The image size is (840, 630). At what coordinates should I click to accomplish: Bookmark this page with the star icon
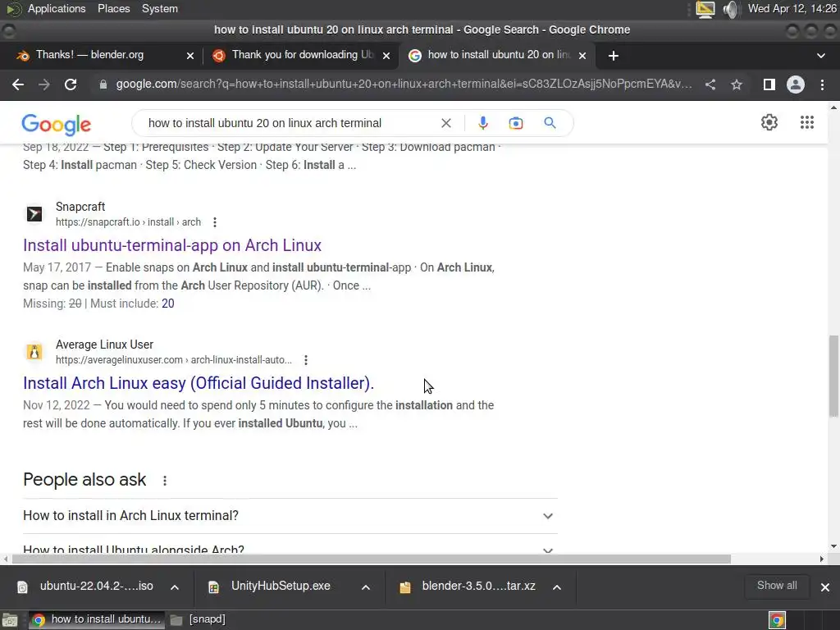[x=737, y=84]
